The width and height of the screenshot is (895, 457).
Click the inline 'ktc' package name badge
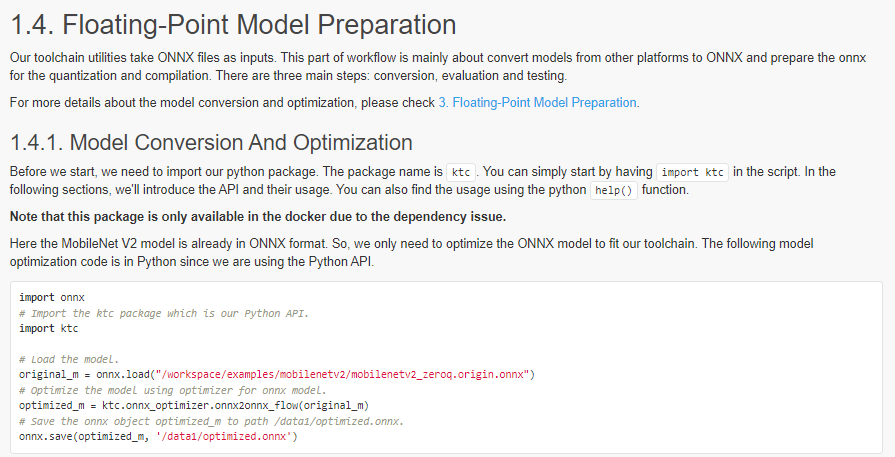(461, 172)
